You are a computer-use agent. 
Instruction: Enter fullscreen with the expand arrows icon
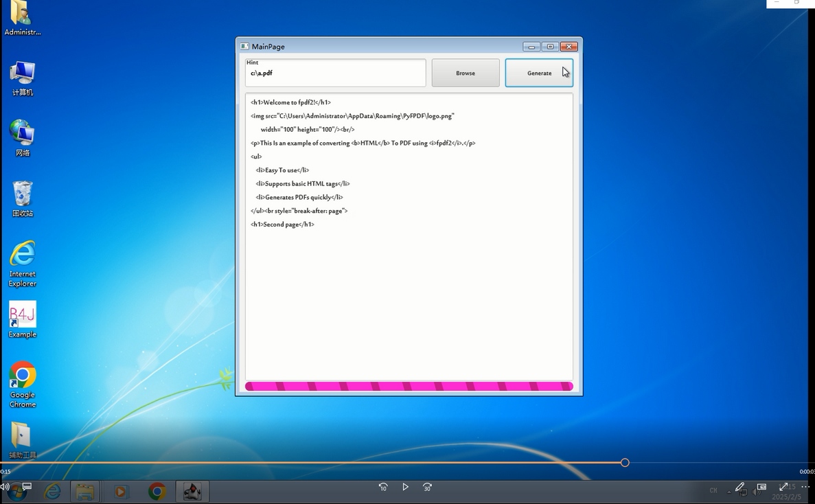783,487
